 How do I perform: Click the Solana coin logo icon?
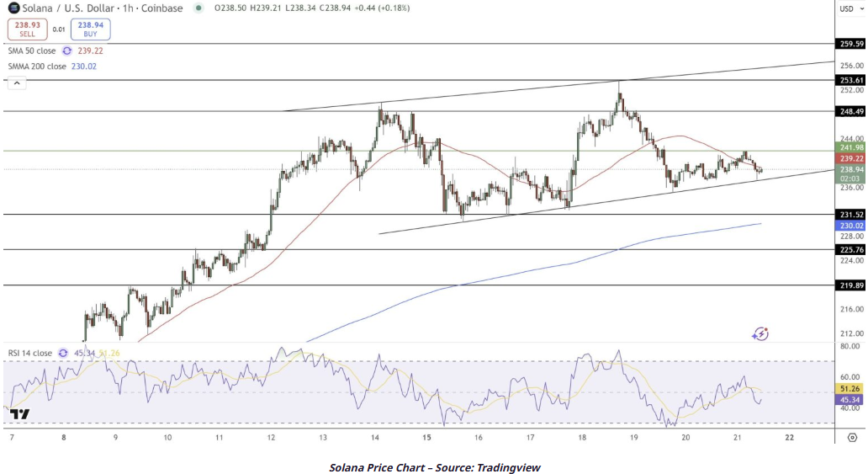coord(14,8)
